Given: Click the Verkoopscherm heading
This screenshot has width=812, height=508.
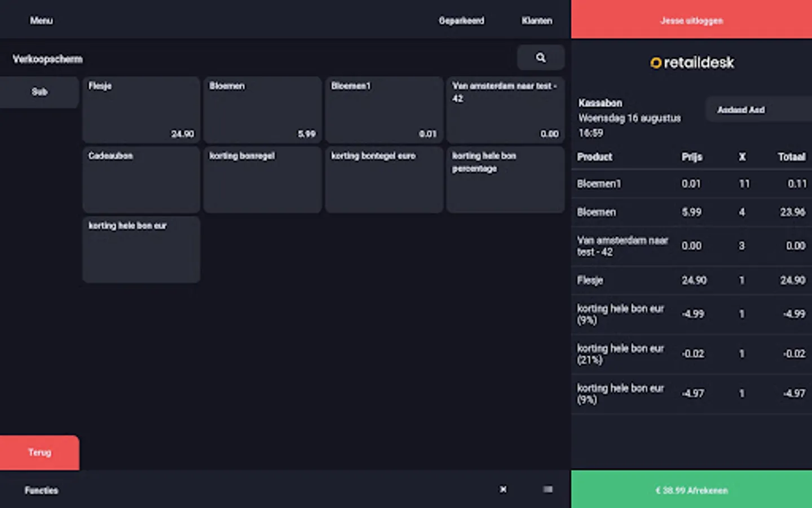Looking at the screenshot, I should [47, 59].
